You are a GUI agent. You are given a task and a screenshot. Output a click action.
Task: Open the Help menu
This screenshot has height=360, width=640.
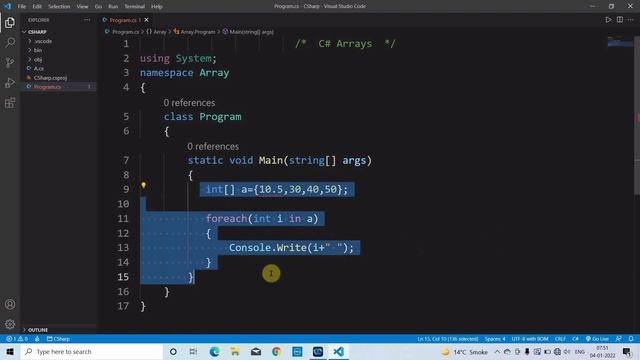point(157,7)
